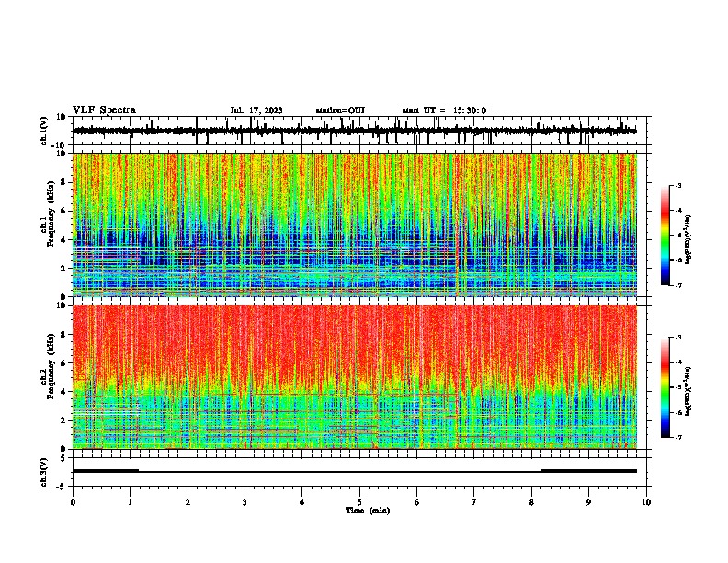
Task: Click the "-3" label on ch.1 color scale
Action: [677, 185]
